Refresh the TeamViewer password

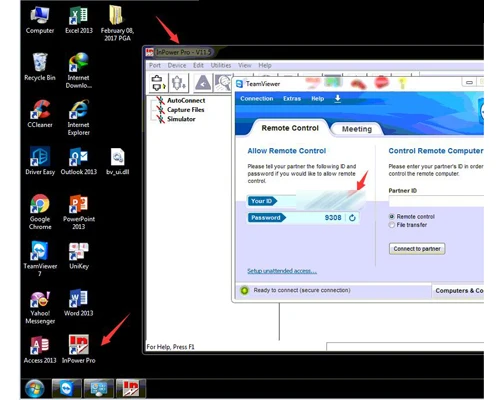coord(352,218)
